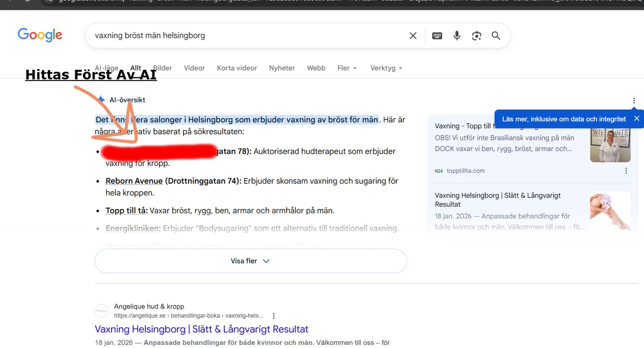Switch to the Bilder tab
Viewport: 644px width, 348px height.
[162, 68]
